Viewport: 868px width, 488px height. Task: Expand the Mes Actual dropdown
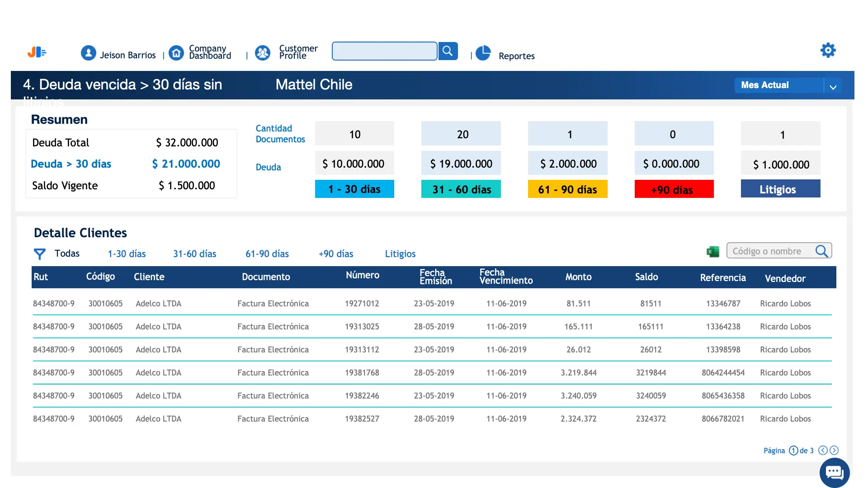pyautogui.click(x=833, y=86)
